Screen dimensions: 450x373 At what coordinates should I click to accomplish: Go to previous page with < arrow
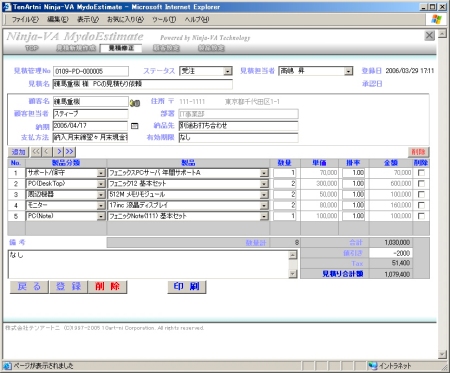pos(47,152)
